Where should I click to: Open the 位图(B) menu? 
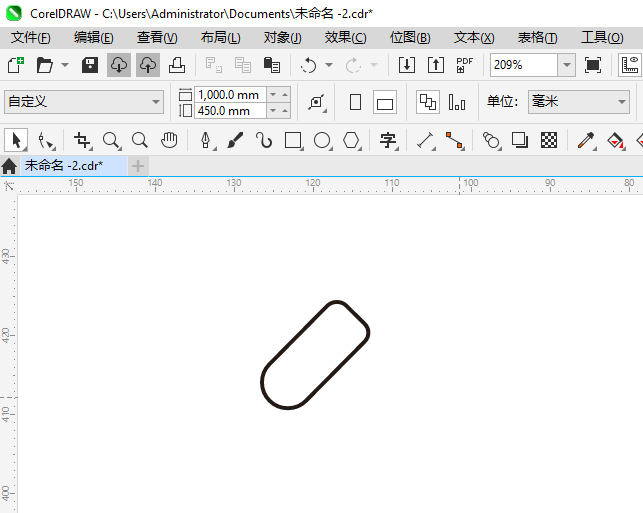pos(410,38)
